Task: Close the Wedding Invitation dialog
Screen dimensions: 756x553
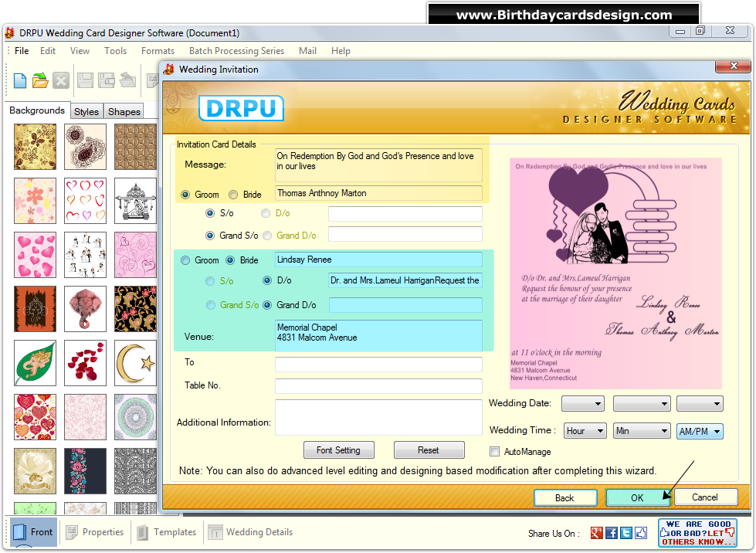Action: [x=734, y=66]
